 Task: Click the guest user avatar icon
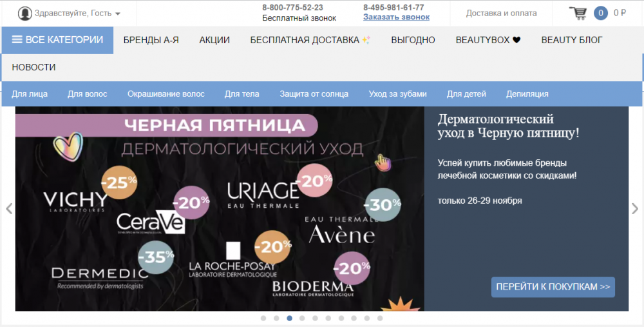pyautogui.click(x=24, y=13)
